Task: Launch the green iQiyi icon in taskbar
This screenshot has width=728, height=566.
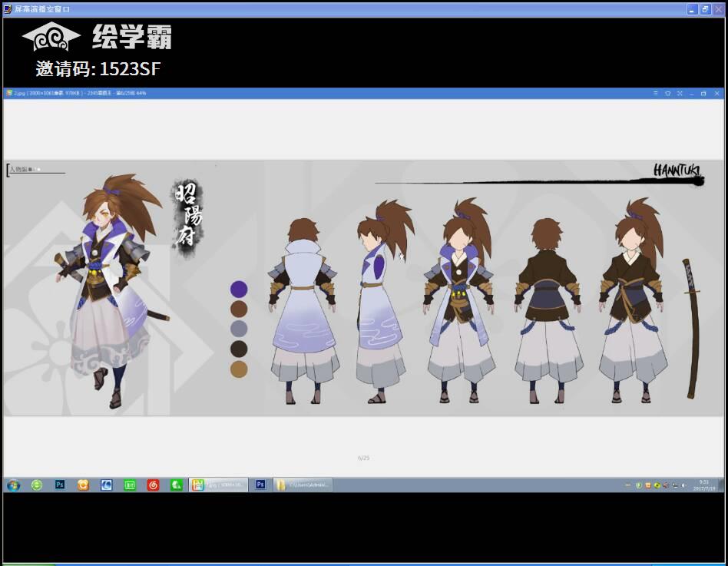Action: click(130, 485)
